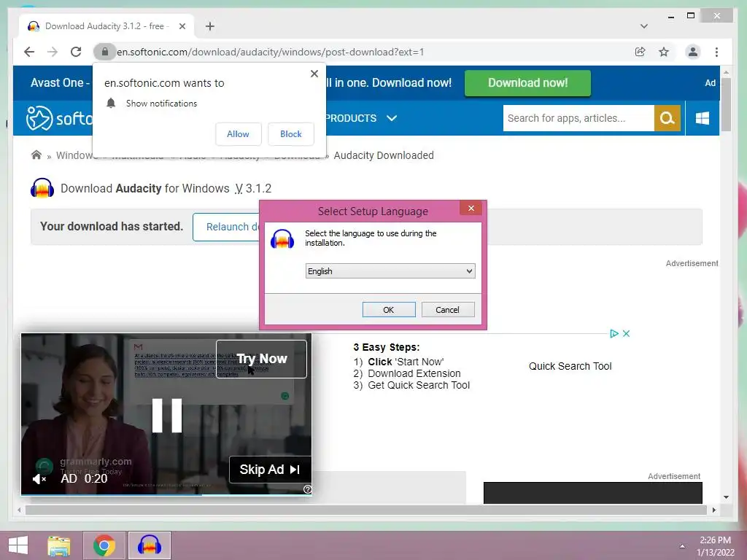Open the Relaunch download button

(227, 227)
